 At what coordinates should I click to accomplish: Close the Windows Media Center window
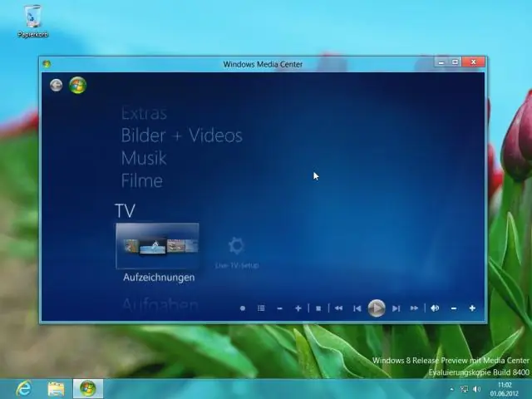click(x=474, y=62)
